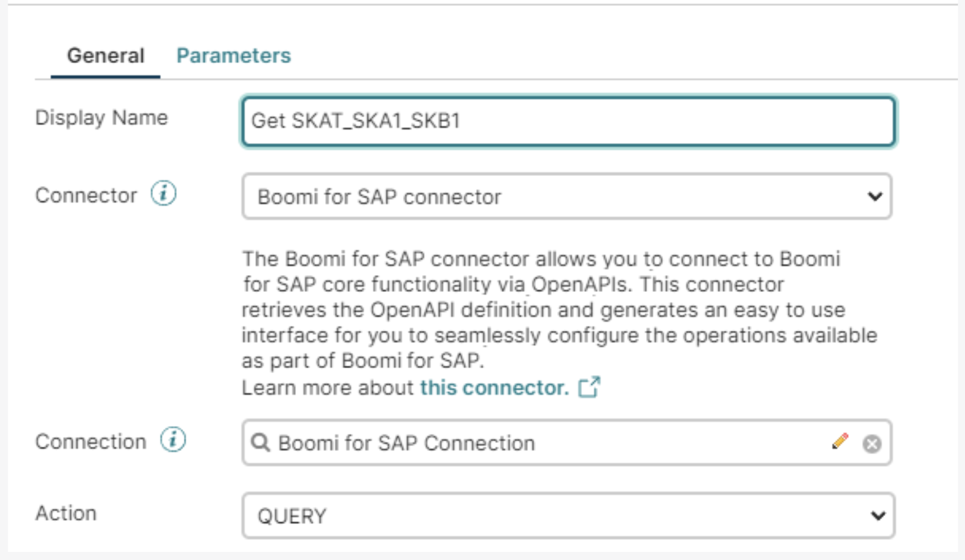Expand the Action dropdown set to QUERY

(x=545, y=515)
